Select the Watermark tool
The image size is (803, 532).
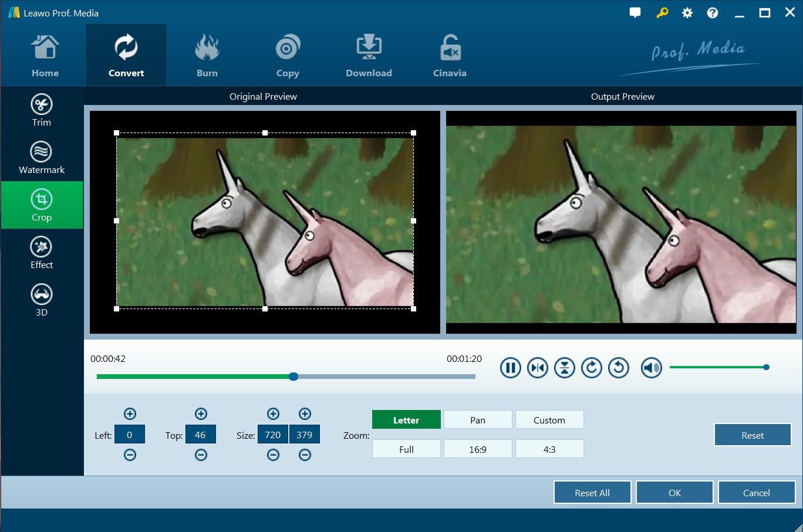(41, 157)
